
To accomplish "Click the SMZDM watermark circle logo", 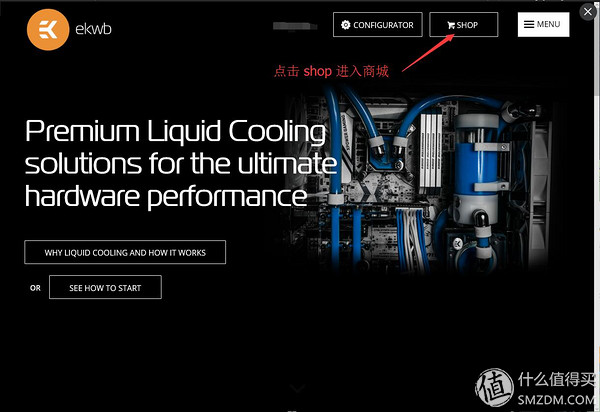I will pos(494,387).
